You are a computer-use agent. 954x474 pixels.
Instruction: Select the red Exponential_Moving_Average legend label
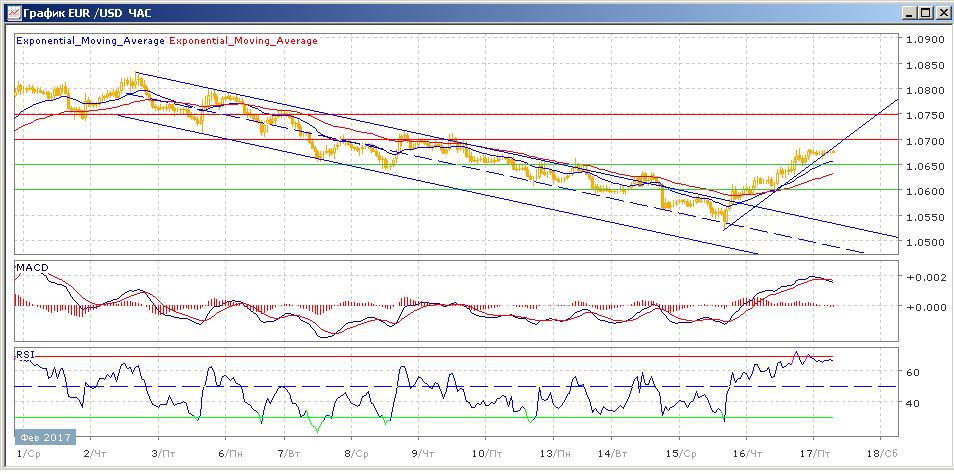245,41
